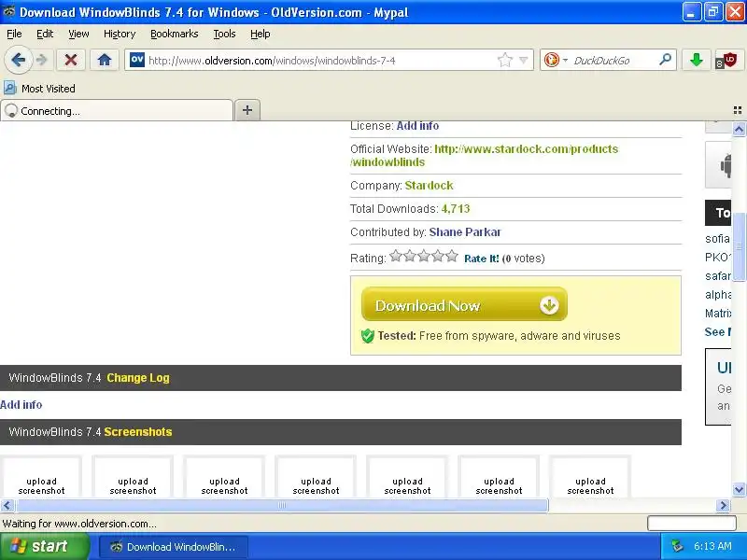Open the Bookmarks menu

point(175,34)
